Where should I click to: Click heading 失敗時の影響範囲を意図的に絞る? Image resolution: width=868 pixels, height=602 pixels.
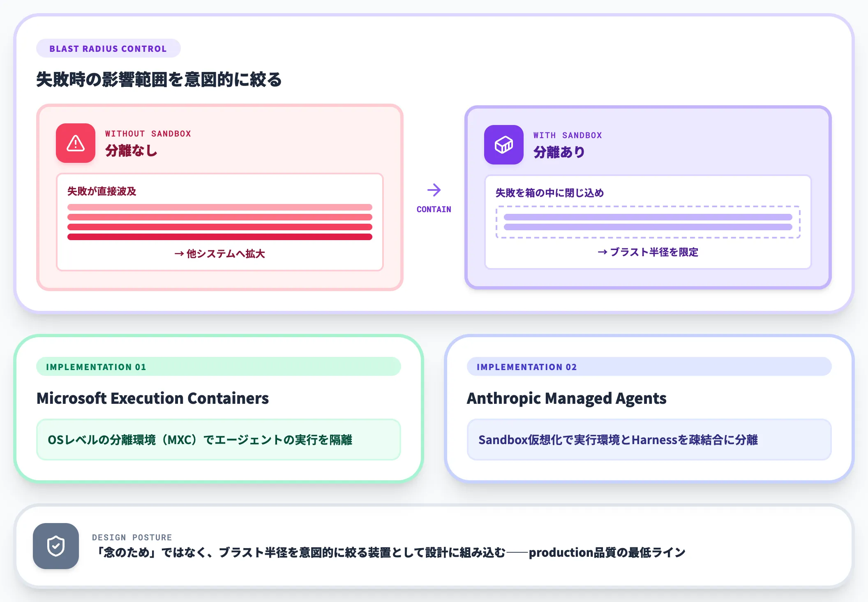point(159,79)
